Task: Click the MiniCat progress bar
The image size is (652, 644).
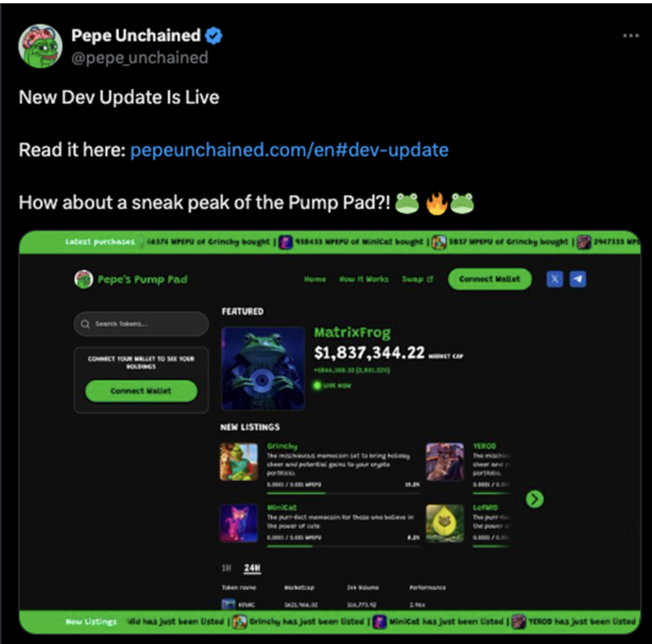Action: click(343, 546)
